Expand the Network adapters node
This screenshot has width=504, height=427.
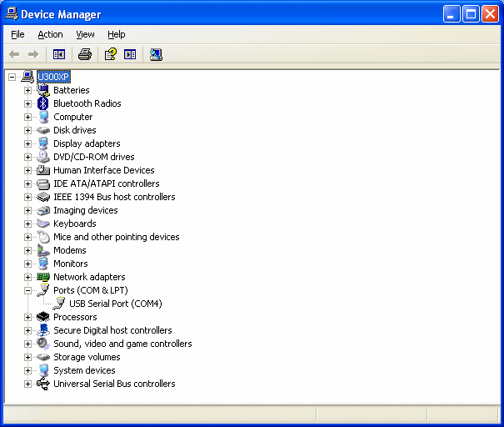click(x=27, y=277)
